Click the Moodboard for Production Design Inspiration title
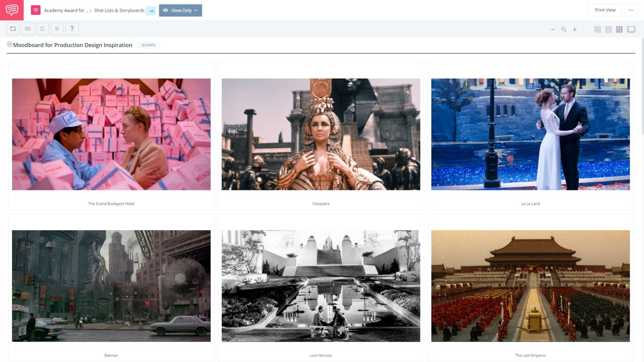 [73, 45]
